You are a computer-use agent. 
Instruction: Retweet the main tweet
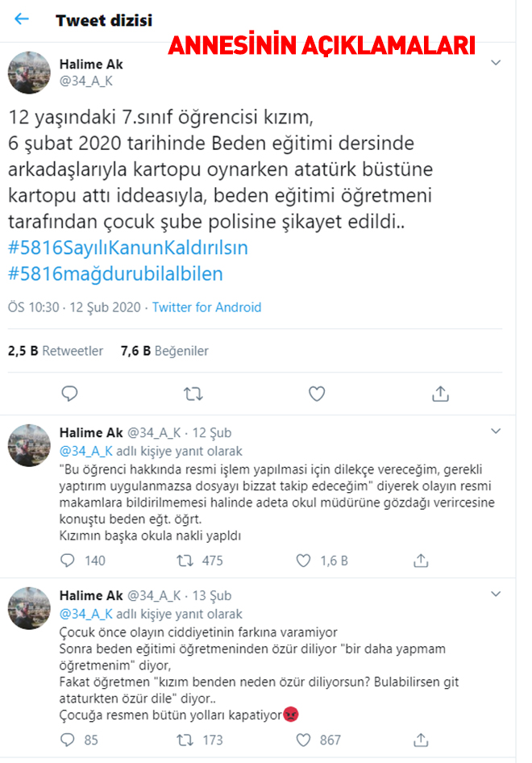coord(193,394)
